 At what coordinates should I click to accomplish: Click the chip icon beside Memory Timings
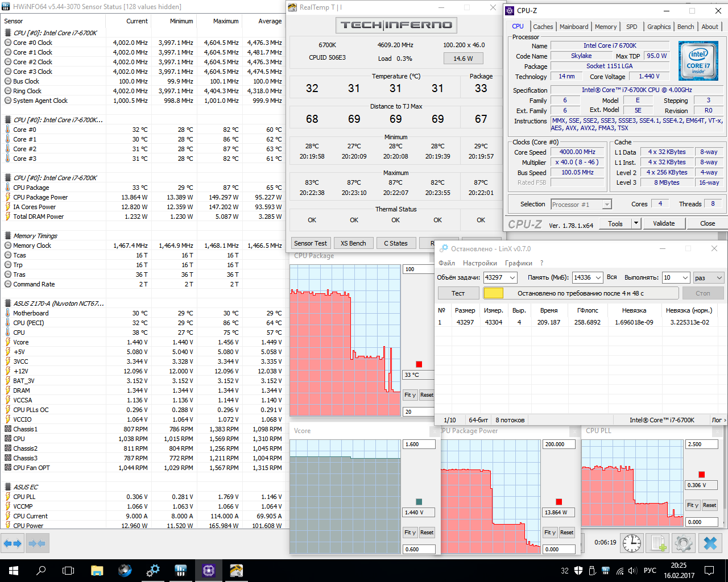pyautogui.click(x=8, y=236)
